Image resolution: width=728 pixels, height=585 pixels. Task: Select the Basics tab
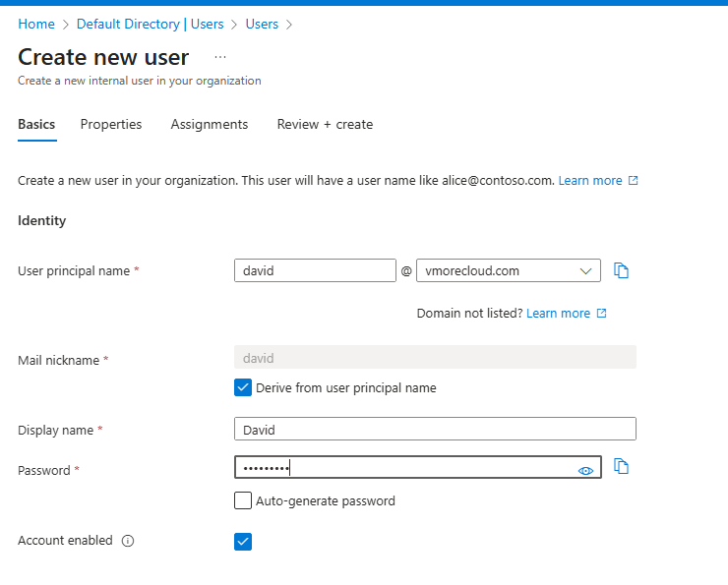pos(36,125)
